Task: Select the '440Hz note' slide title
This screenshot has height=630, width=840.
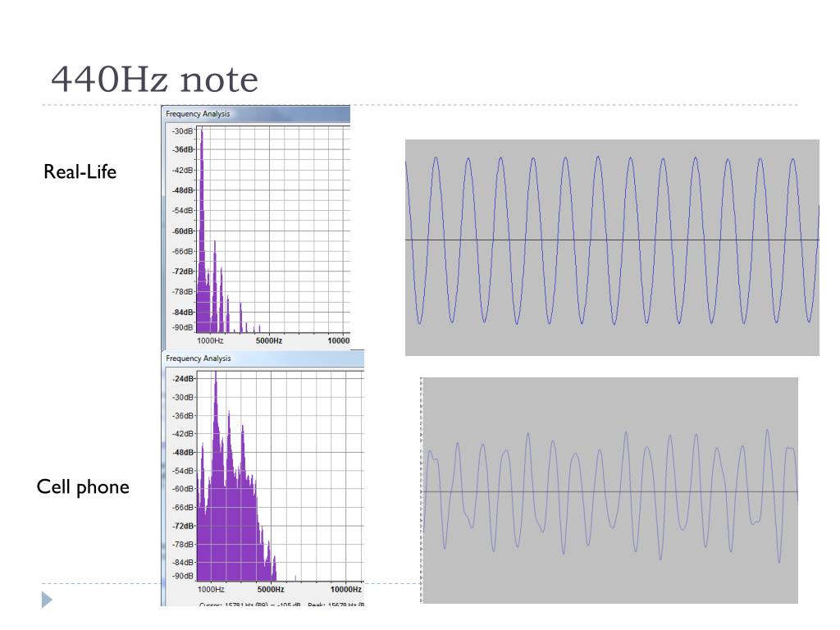Action: point(154,80)
